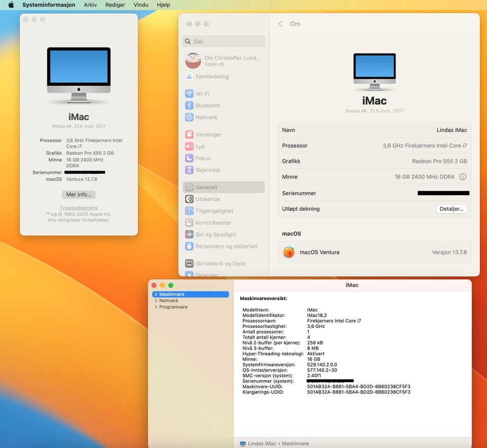
Task: Select the Varslinger bell icon
Action: pyautogui.click(x=189, y=135)
